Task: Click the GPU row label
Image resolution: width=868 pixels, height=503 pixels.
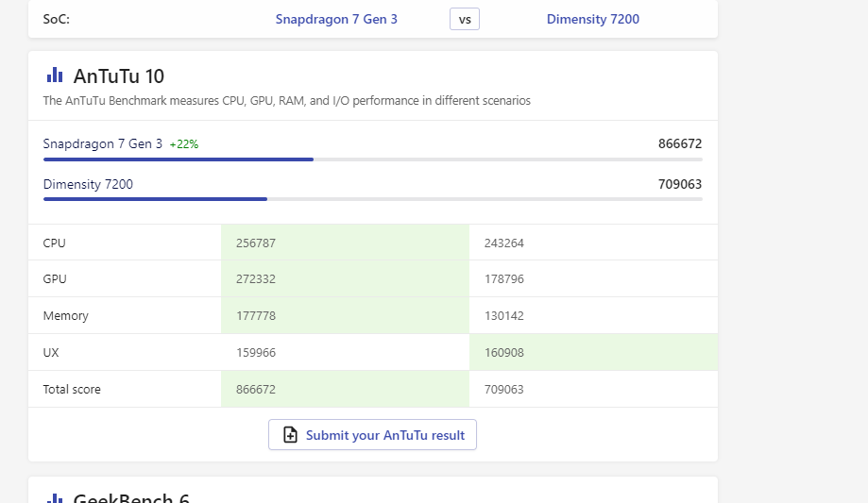Action: coord(55,279)
